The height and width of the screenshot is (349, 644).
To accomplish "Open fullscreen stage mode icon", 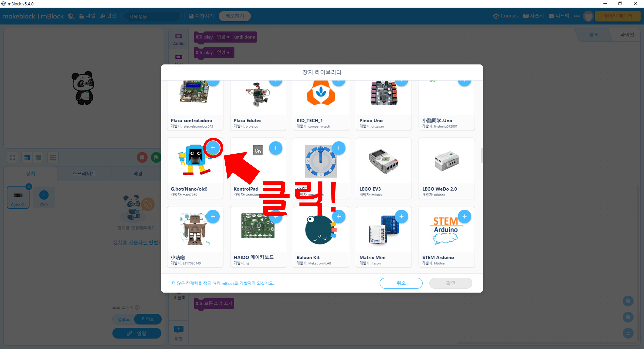I will [12, 157].
